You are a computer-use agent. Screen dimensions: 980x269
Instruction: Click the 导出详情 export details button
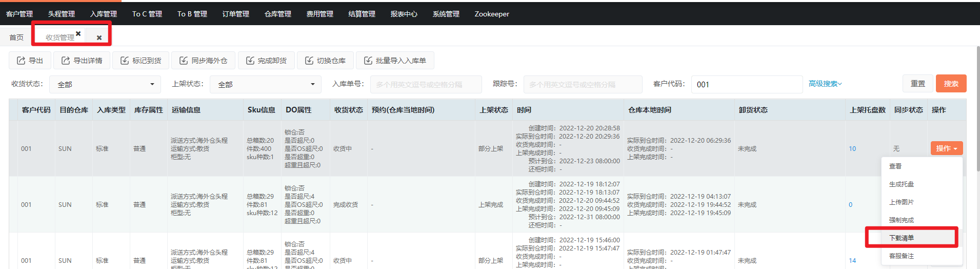coord(82,61)
